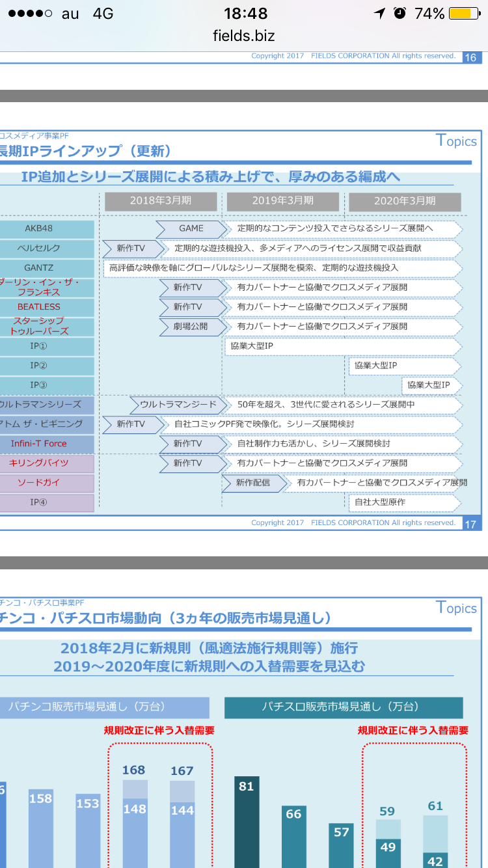Tap the GAME arrow for AKB48
This screenshot has height=868, width=488.
pyautogui.click(x=191, y=228)
